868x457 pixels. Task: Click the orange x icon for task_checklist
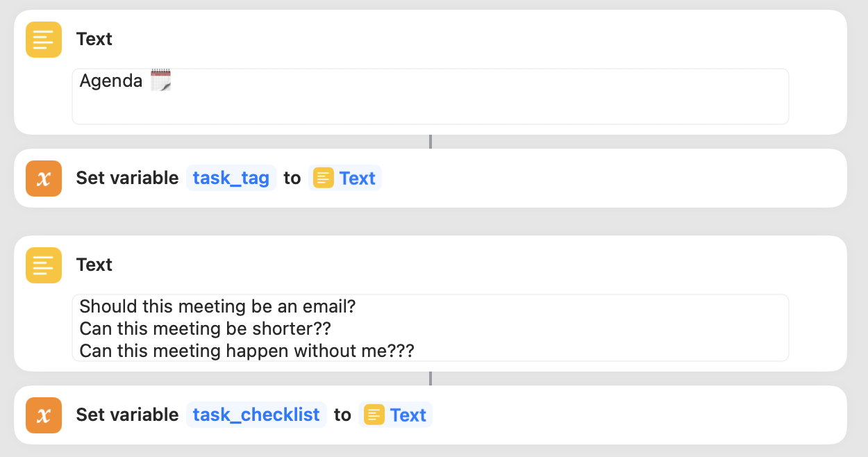43,415
